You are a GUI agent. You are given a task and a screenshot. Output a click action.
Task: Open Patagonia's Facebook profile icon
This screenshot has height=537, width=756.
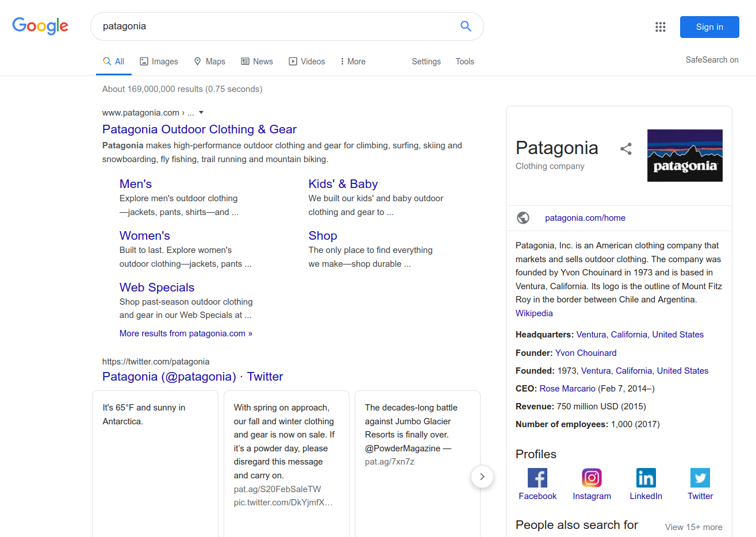point(538,478)
